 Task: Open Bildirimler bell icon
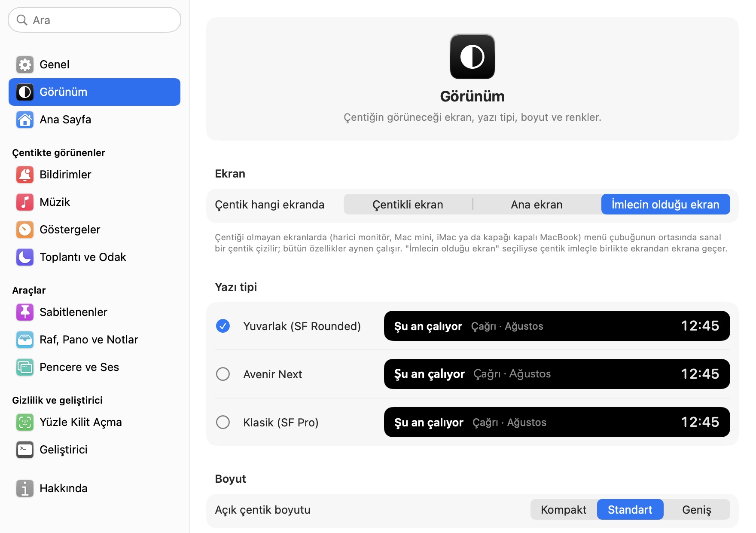tap(25, 175)
